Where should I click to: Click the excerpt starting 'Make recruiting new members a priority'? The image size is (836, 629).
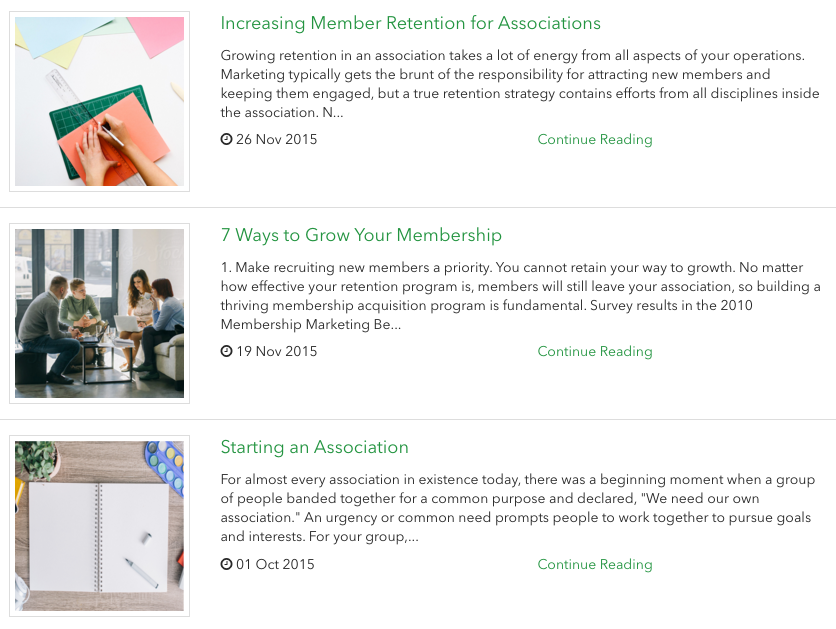pyautogui.click(x=520, y=296)
